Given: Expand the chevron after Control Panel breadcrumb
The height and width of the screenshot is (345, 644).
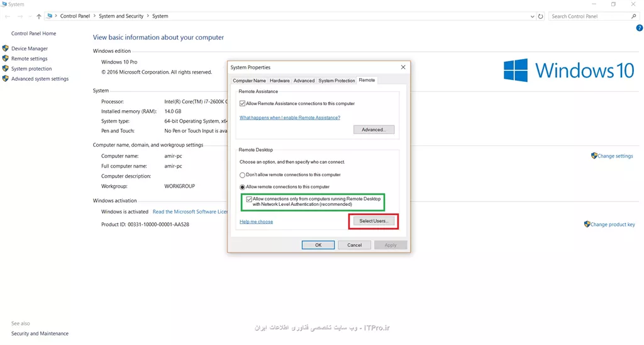Looking at the screenshot, I should click(x=94, y=16).
